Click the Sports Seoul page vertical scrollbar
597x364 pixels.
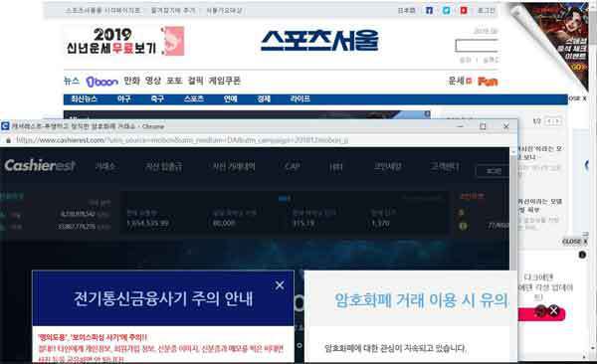tap(593, 179)
